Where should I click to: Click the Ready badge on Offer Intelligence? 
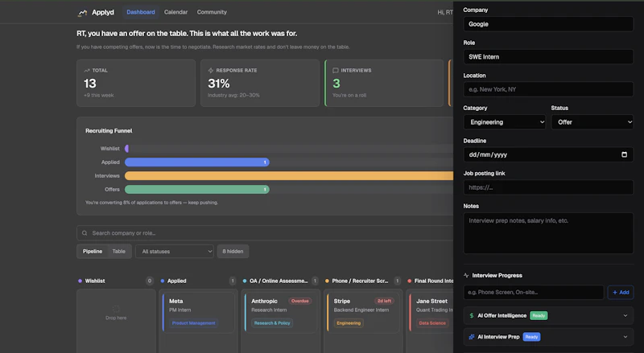point(539,316)
